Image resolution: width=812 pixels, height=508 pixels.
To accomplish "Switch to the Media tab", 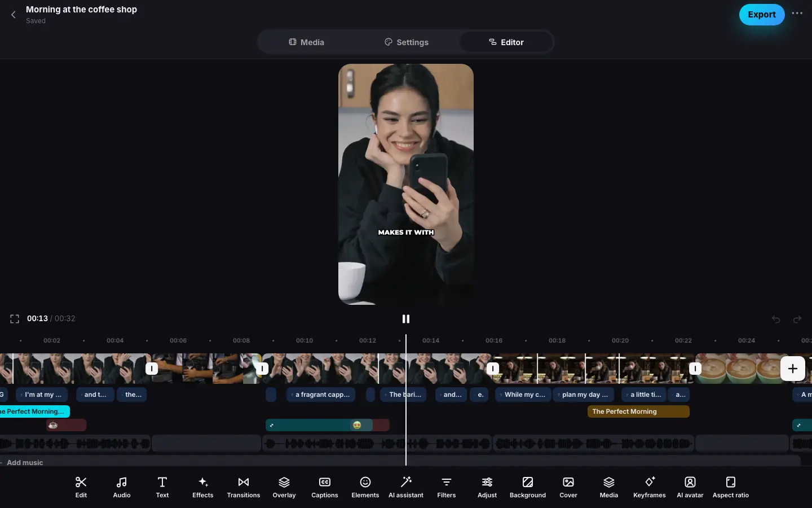I will pos(306,42).
